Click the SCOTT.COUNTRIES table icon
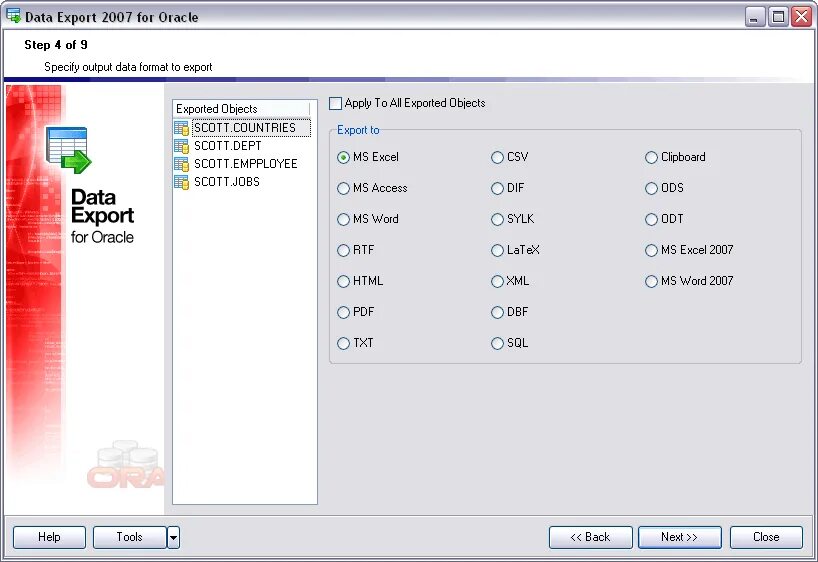Image resolution: width=818 pixels, height=562 pixels. 182,128
